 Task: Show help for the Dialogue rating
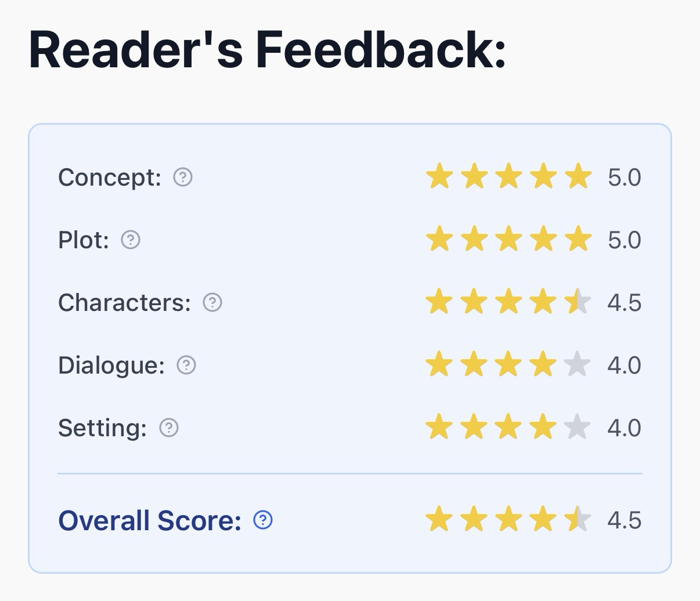186,365
